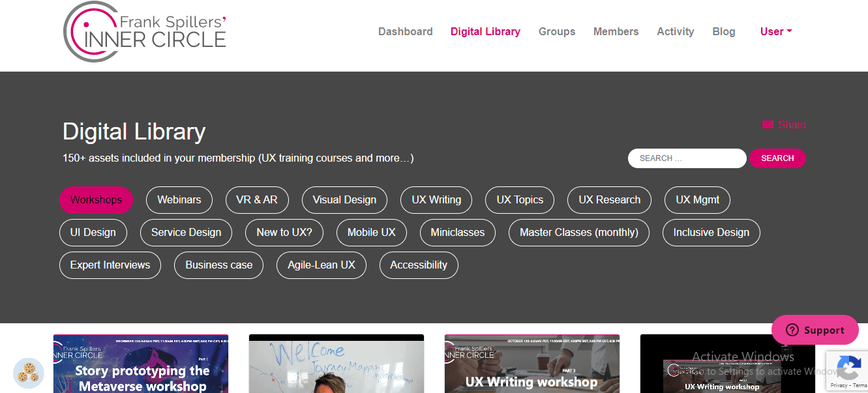
Task: Open the UX Topics category
Action: [520, 200]
